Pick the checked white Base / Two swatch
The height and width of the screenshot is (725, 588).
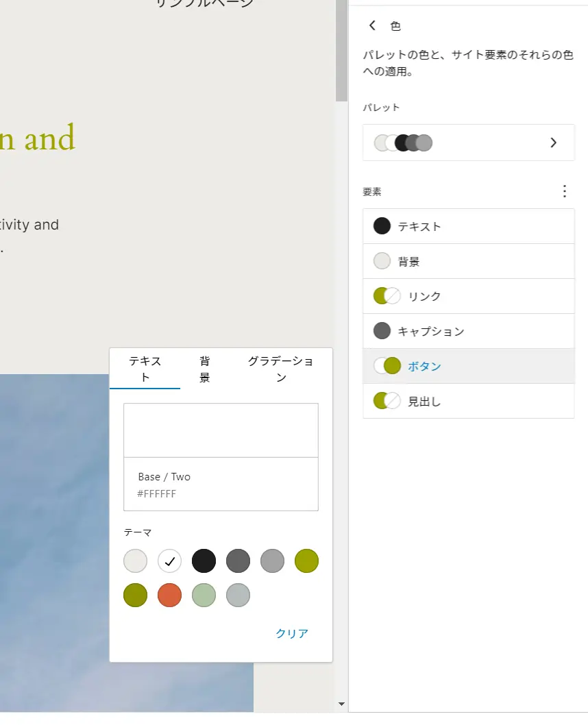(x=169, y=561)
